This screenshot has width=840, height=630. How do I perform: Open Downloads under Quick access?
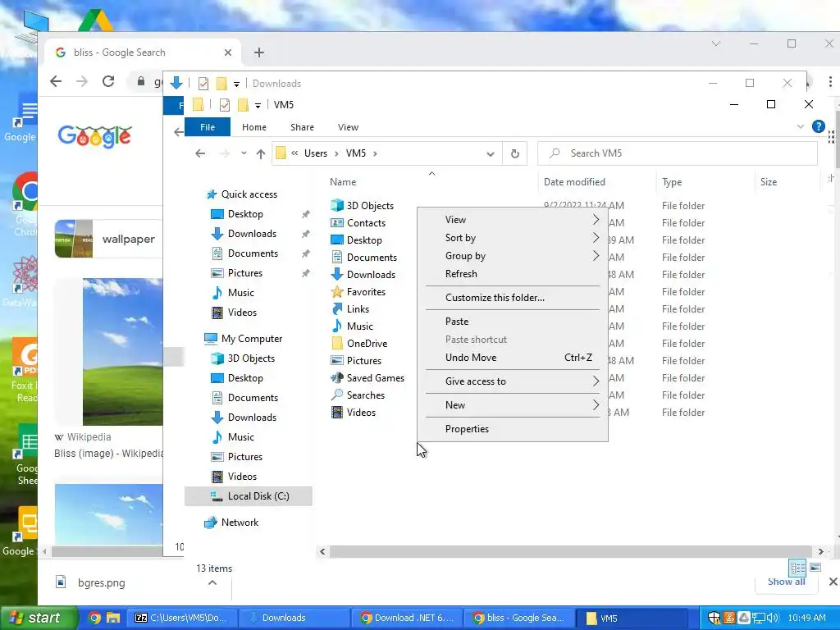(x=252, y=234)
